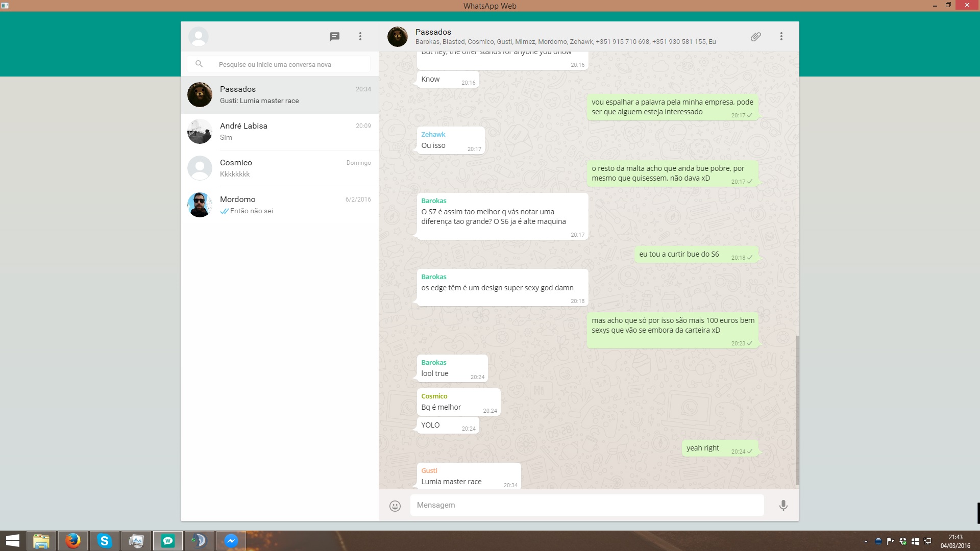Click sender name Barokas above 'os edge têm' message

434,277
